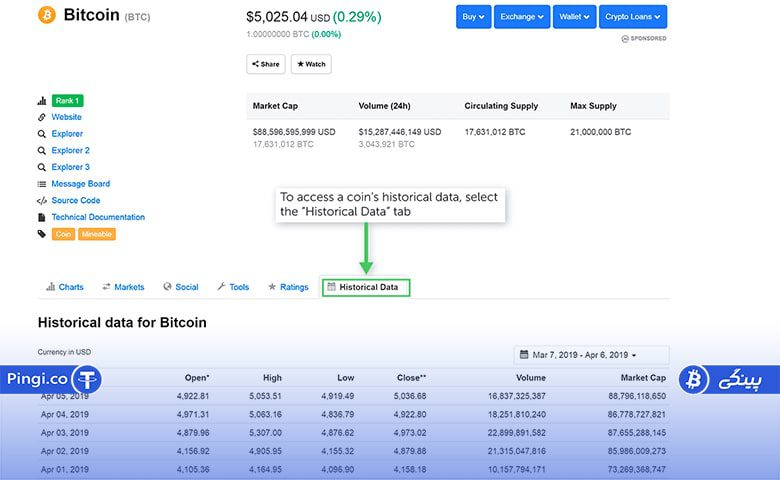
Task: Open the Explorer link
Action: pyautogui.click(x=67, y=134)
